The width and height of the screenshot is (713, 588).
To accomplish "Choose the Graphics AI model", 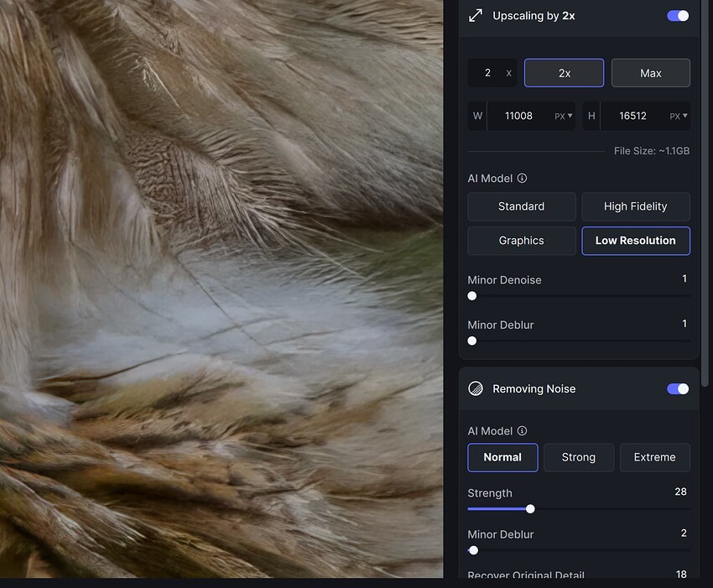I will coord(522,241).
